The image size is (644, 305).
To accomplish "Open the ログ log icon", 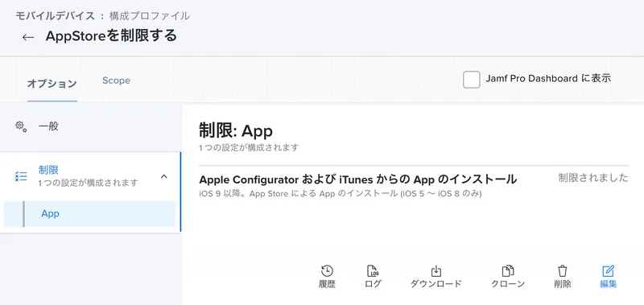I will [373, 271].
